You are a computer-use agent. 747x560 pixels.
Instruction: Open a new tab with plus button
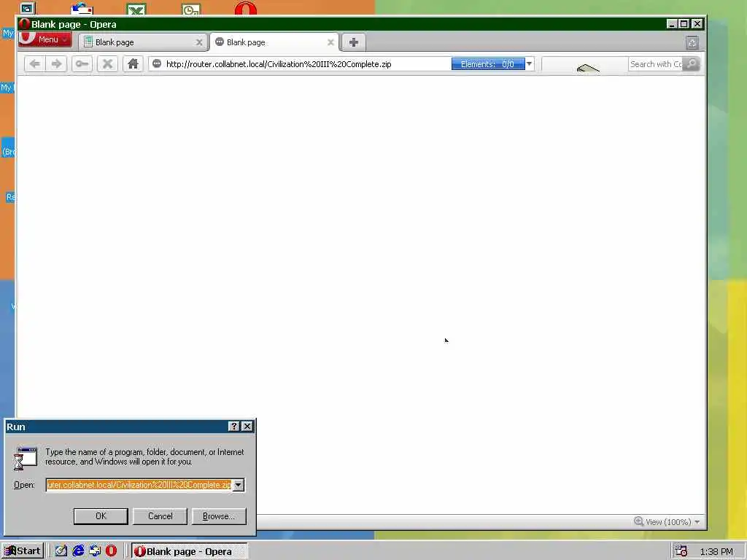coord(354,42)
